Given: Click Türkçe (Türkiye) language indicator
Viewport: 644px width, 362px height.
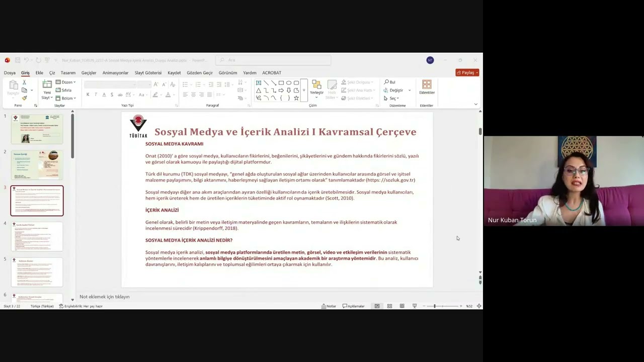Looking at the screenshot, I should 42,306.
